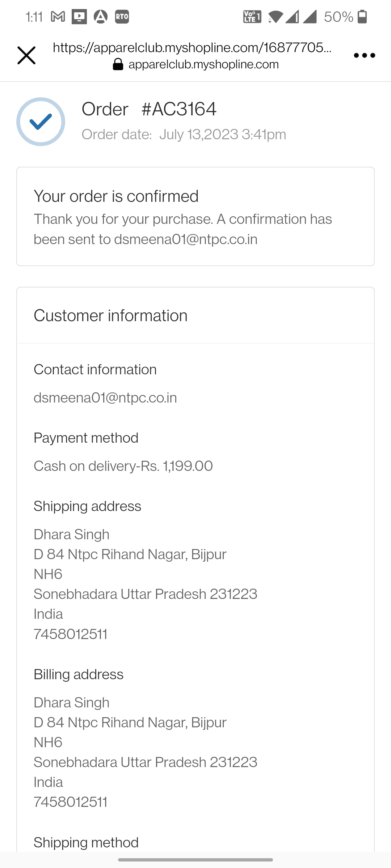Tap the circular A app notification icon
This screenshot has height=868, width=391.
coord(101,17)
